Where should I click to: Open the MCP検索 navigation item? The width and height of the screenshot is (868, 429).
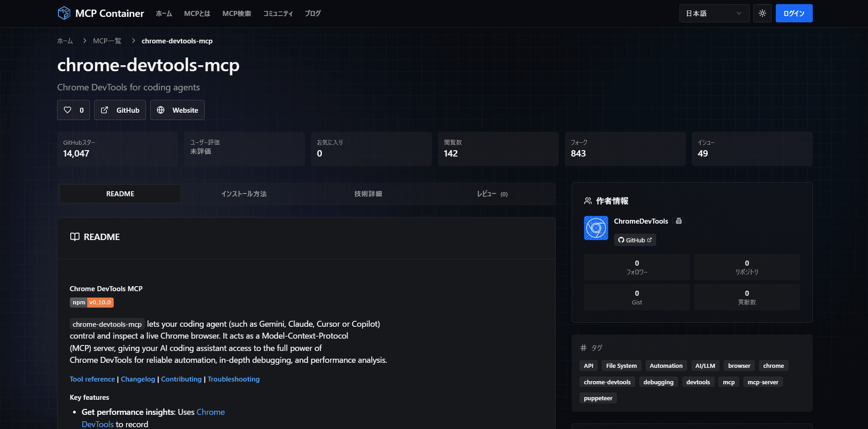tap(237, 14)
